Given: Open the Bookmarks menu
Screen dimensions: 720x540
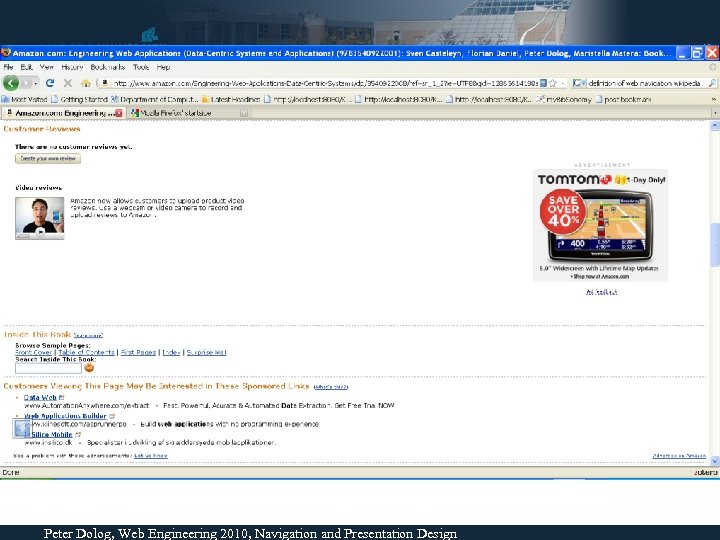Looking at the screenshot, I should [107, 67].
